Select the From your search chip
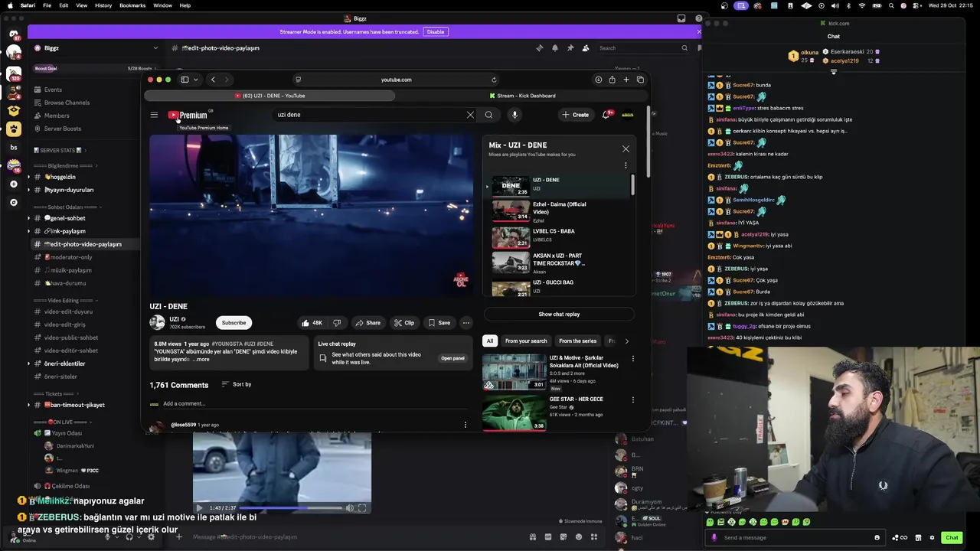980x551 pixels. pyautogui.click(x=526, y=341)
